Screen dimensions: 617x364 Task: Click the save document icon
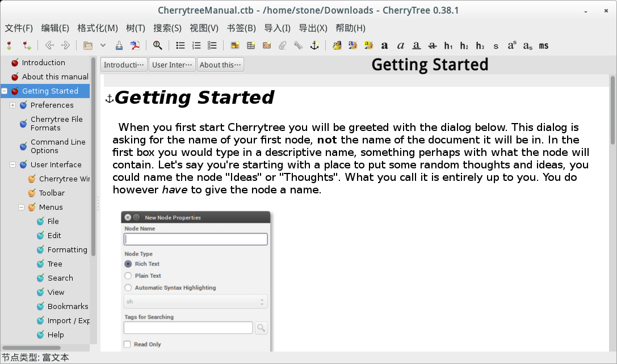pos(119,45)
